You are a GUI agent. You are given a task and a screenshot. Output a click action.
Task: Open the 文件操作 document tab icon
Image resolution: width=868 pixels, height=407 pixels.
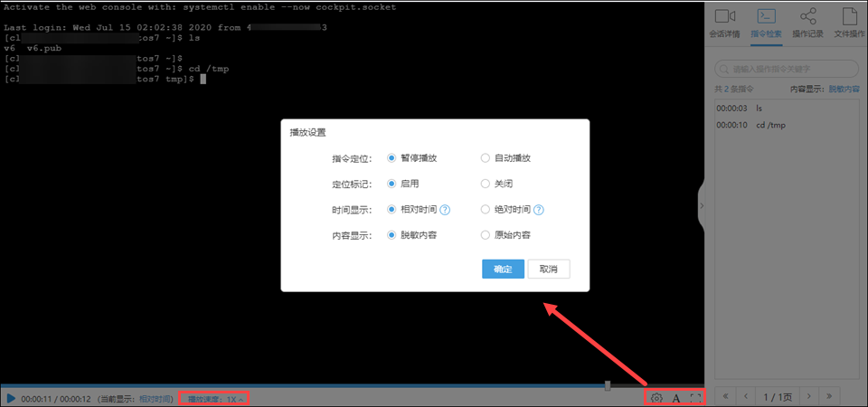[849, 15]
